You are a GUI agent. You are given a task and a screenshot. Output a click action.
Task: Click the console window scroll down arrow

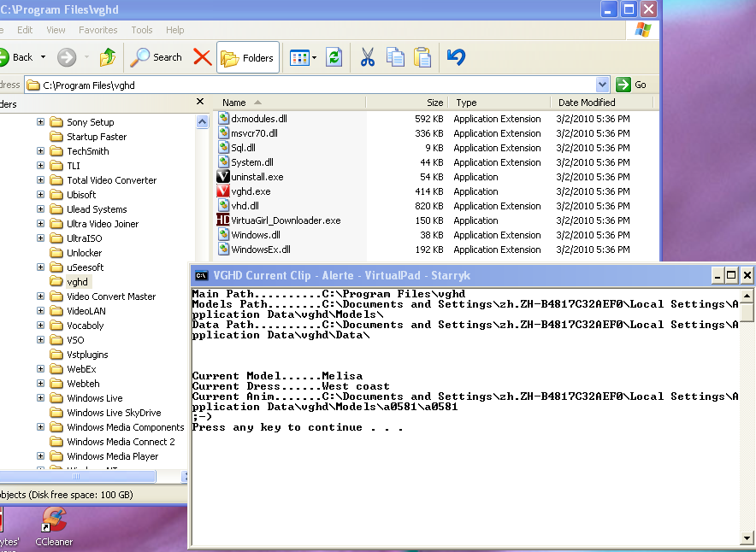(x=747, y=537)
